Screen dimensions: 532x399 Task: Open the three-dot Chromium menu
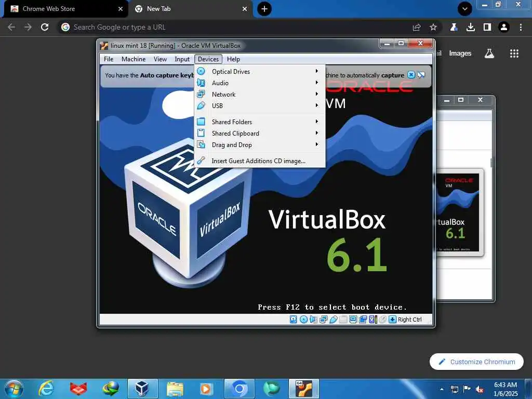521,27
